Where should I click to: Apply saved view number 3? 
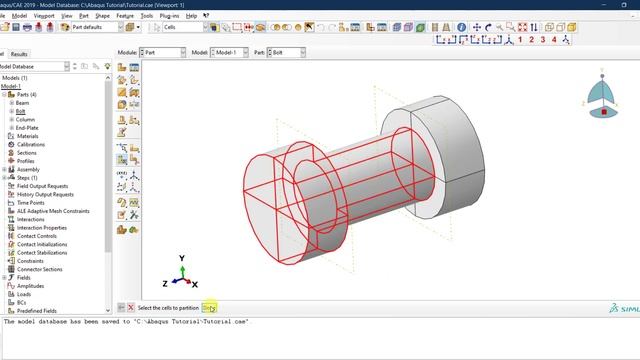point(543,40)
